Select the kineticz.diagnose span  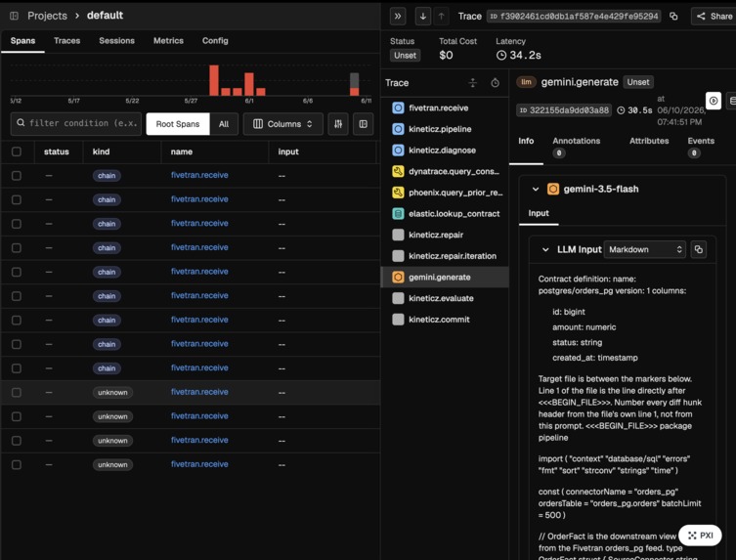click(445, 151)
